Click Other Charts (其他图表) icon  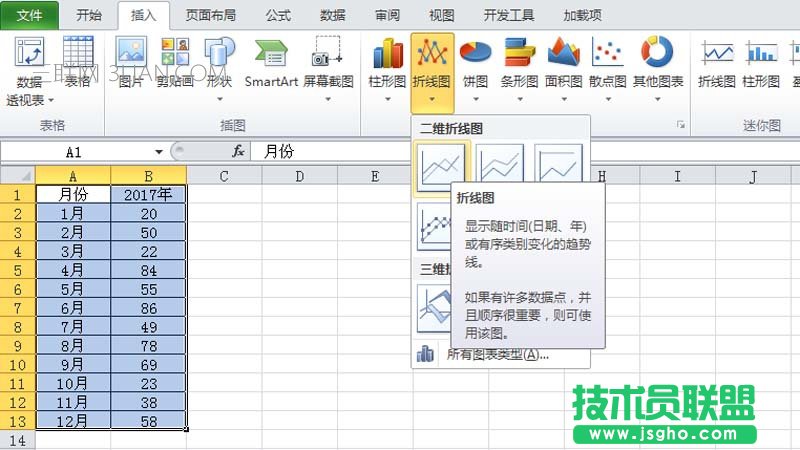click(657, 53)
